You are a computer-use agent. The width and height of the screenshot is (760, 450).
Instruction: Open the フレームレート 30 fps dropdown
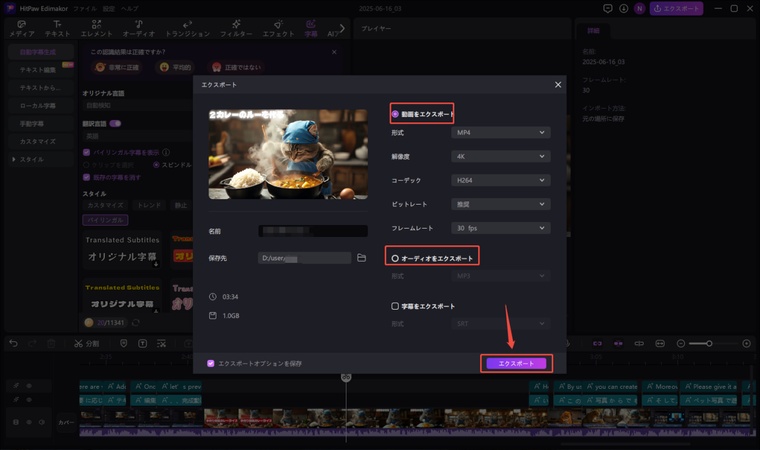[x=501, y=228]
